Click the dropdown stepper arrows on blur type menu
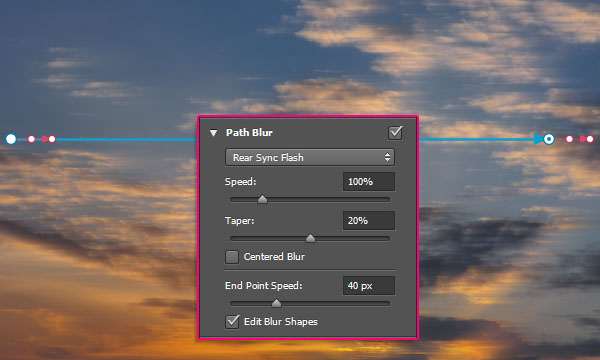The image size is (600, 360). (387, 157)
